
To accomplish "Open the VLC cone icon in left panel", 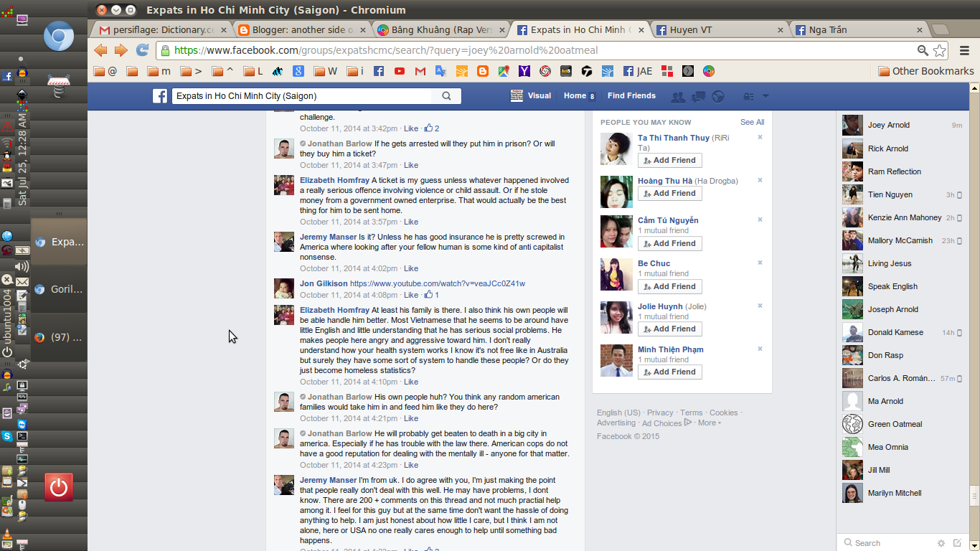I will point(6,534).
